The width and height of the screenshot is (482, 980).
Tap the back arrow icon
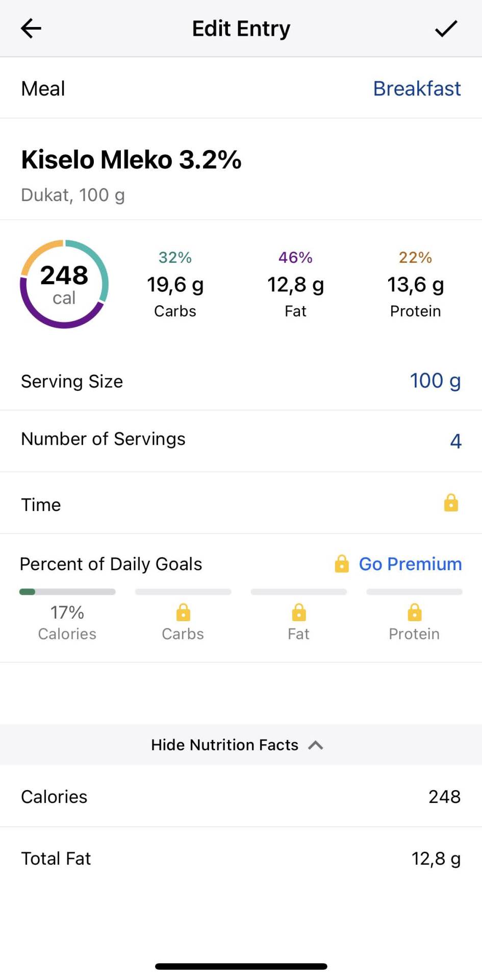click(31, 29)
